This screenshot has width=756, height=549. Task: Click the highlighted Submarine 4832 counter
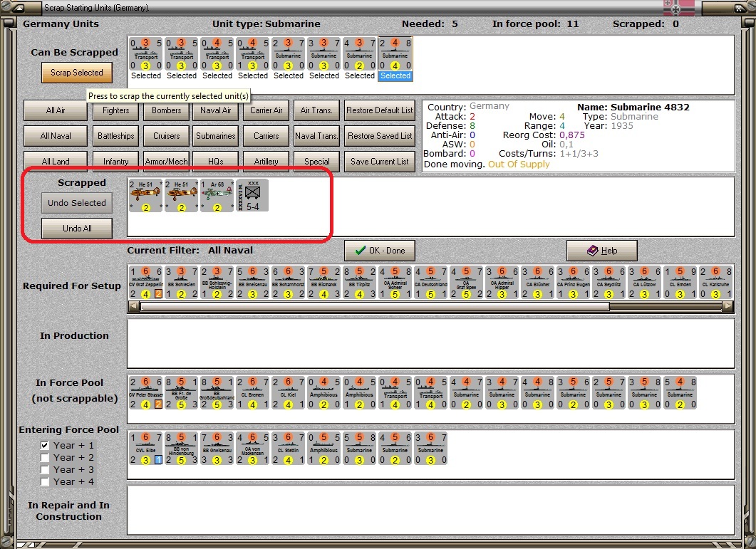coord(395,59)
